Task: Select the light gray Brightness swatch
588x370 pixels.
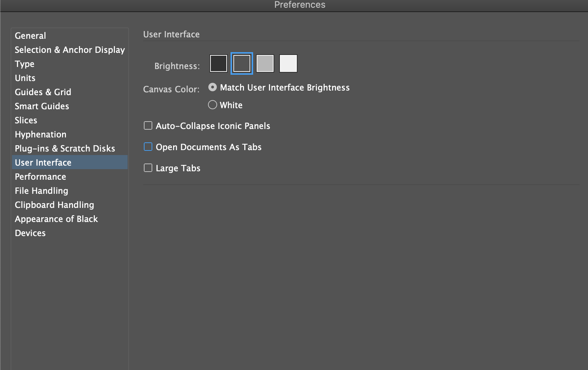Action: [265, 63]
